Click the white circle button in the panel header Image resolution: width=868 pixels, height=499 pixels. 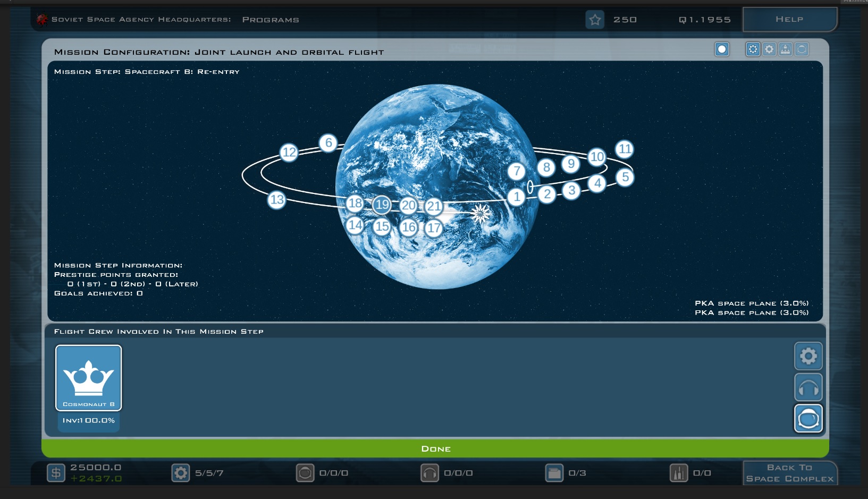pos(722,49)
